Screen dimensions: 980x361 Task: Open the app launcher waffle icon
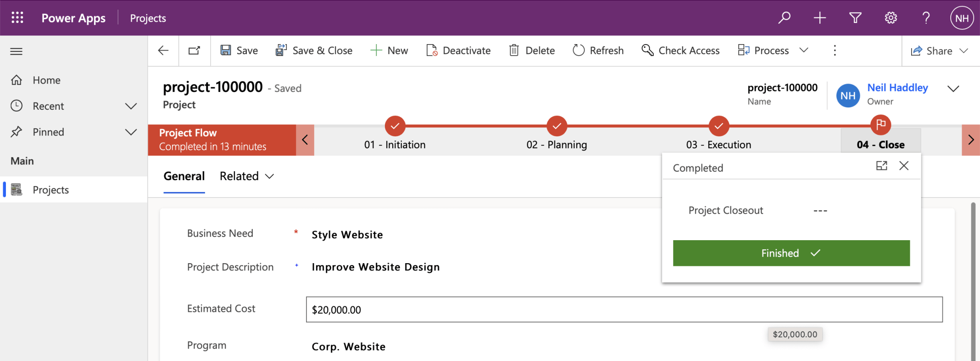(x=17, y=18)
